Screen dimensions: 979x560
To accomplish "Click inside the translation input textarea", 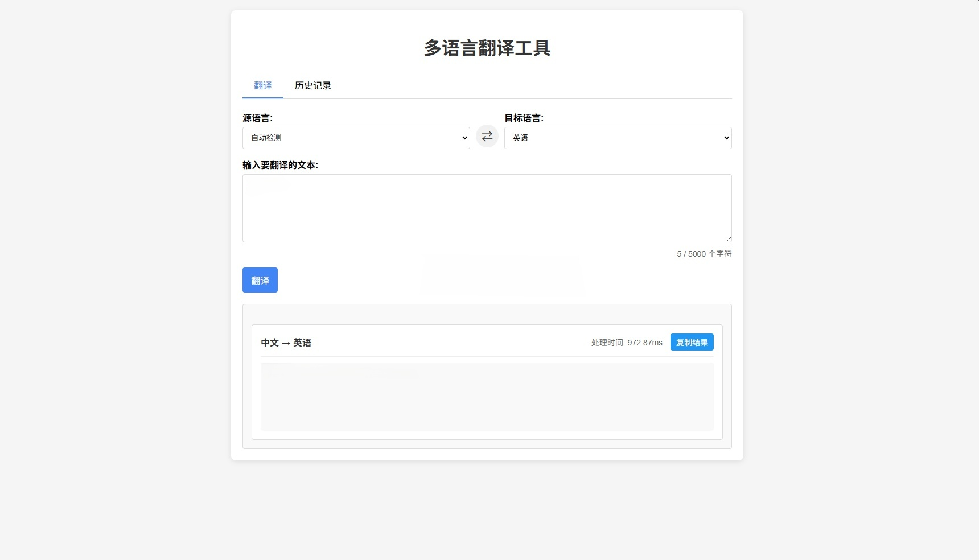I will click(x=487, y=208).
